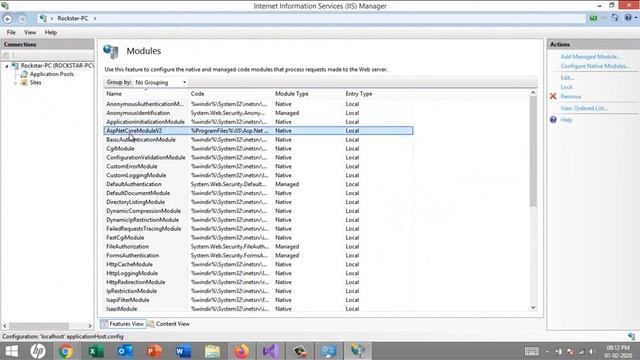Viewport: 640px width, 360px height.
Task: Open File Explorer from taskbar
Action: (x=212, y=351)
